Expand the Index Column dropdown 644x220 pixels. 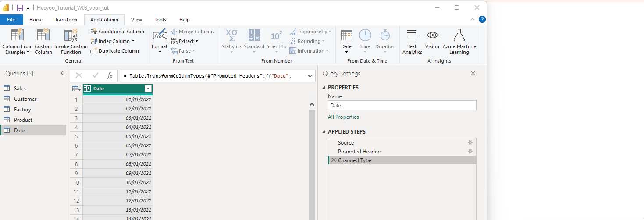pyautogui.click(x=133, y=41)
